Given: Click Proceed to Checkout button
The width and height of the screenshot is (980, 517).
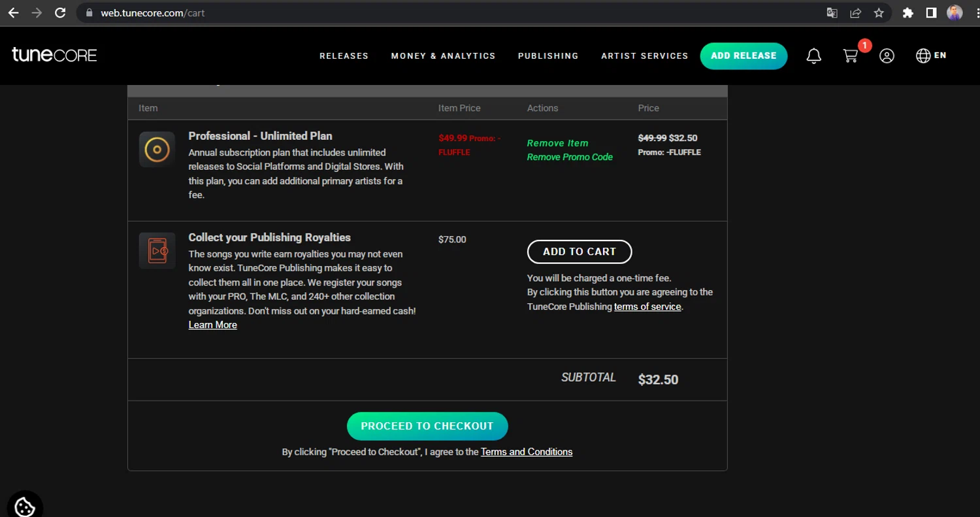Looking at the screenshot, I should point(427,426).
